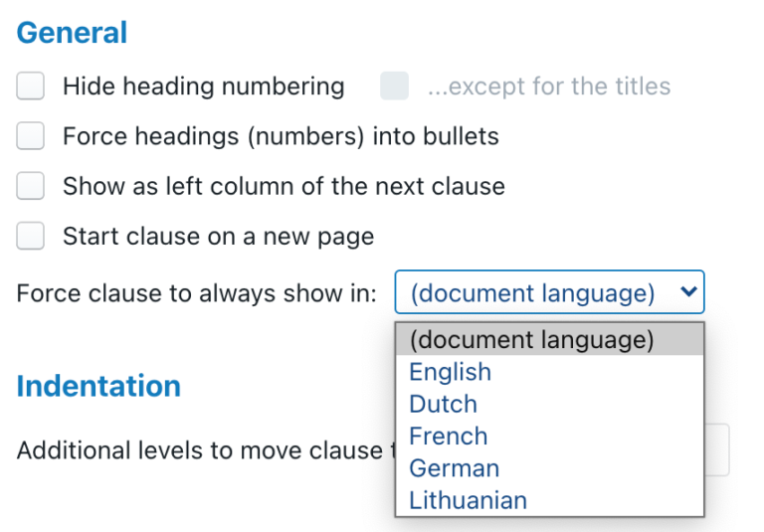Click the 'Start clause on a new page' text
This screenshot has width=764, height=532.
click(x=218, y=237)
